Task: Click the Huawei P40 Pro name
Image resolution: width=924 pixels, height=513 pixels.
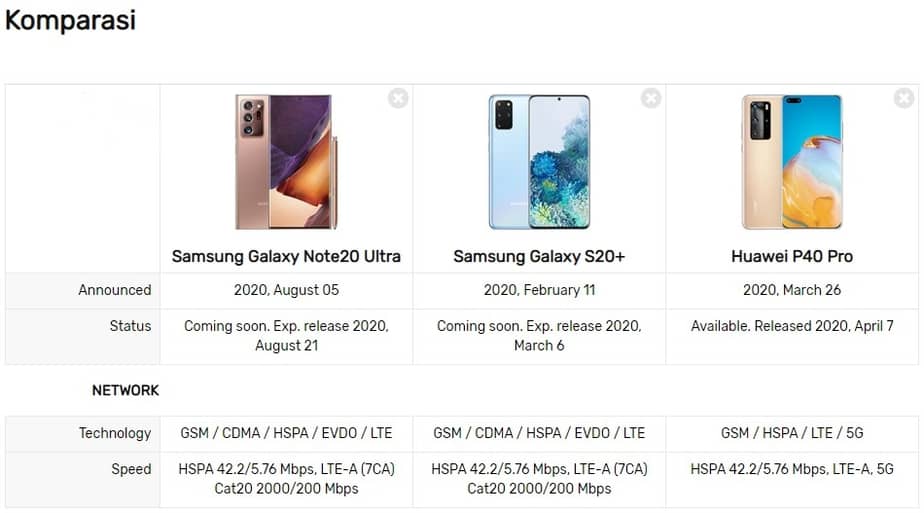Action: (792, 256)
